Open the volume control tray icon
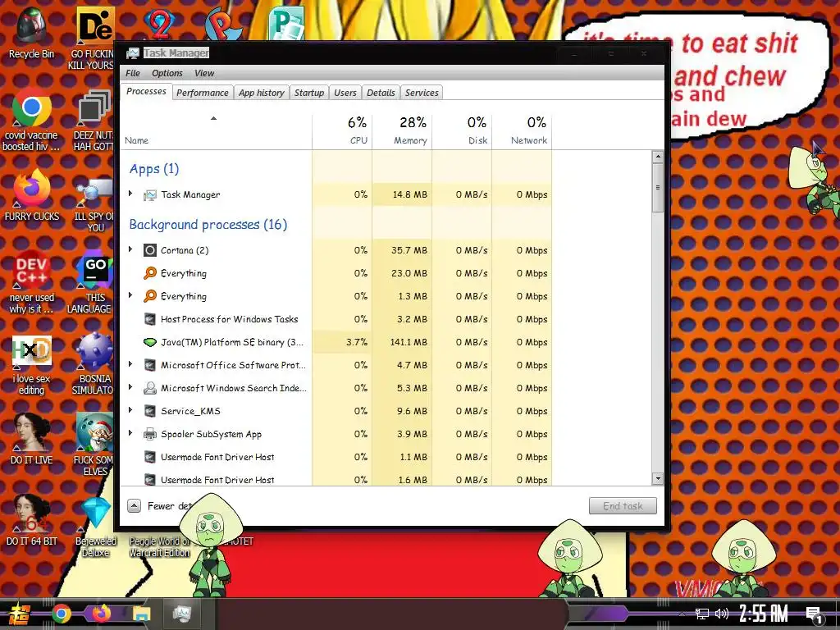This screenshot has height=630, width=840. coord(721,614)
